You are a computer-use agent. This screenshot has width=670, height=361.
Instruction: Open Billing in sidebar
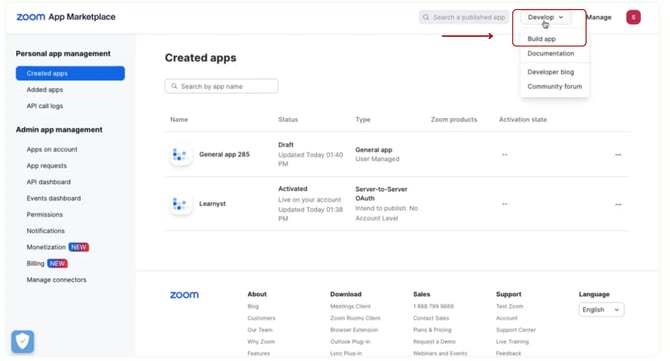[35, 263]
